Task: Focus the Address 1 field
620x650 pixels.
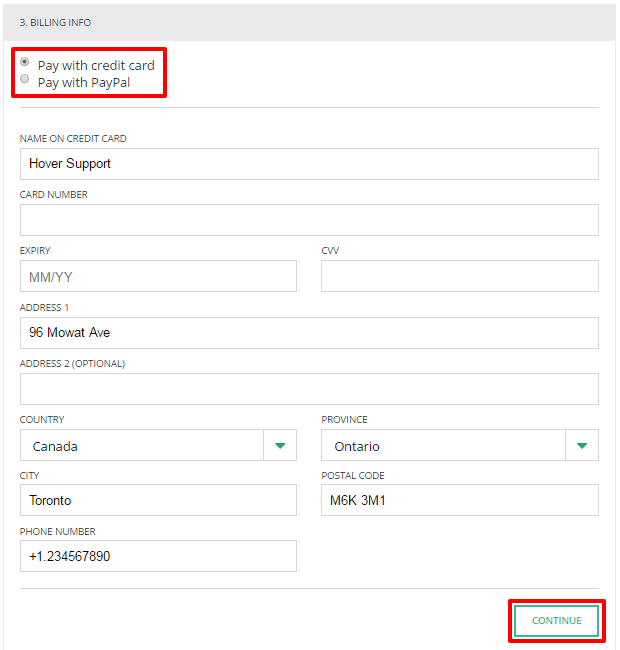Action: (x=309, y=333)
